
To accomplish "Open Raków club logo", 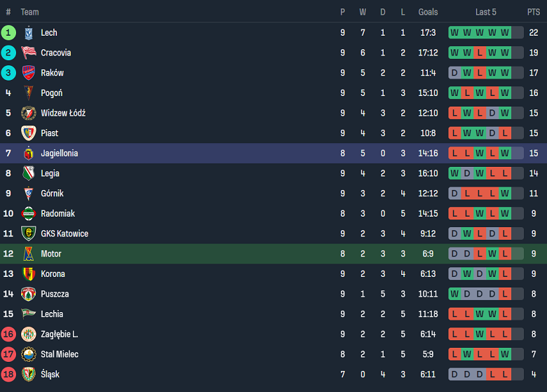I will (x=29, y=73).
